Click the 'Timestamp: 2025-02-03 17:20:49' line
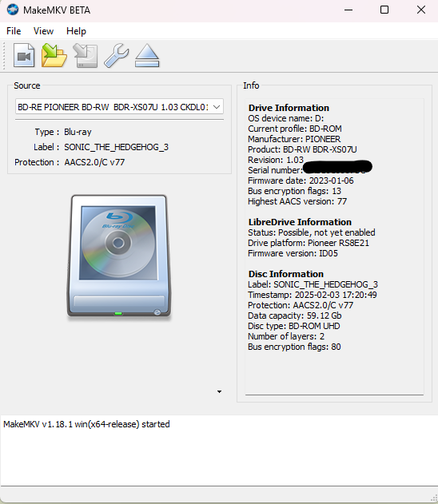Viewport: 438px width, 504px height. (313, 295)
